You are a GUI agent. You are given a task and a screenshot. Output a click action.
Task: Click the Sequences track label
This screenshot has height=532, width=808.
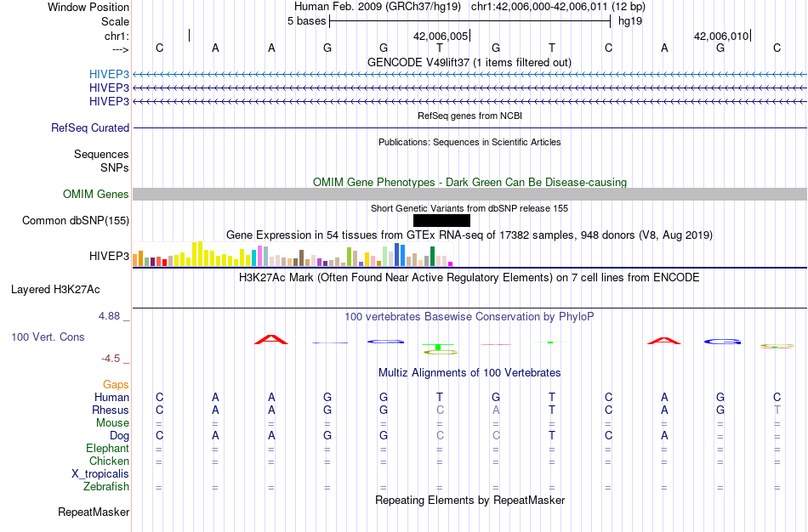101,154
